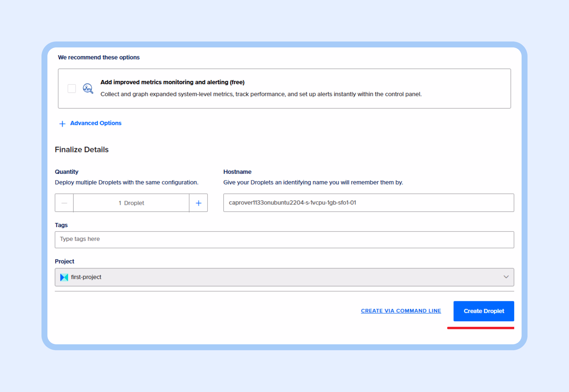Viewport: 569px width, 392px height.
Task: Click the '1 Droplet' quantity field
Action: pos(131,203)
